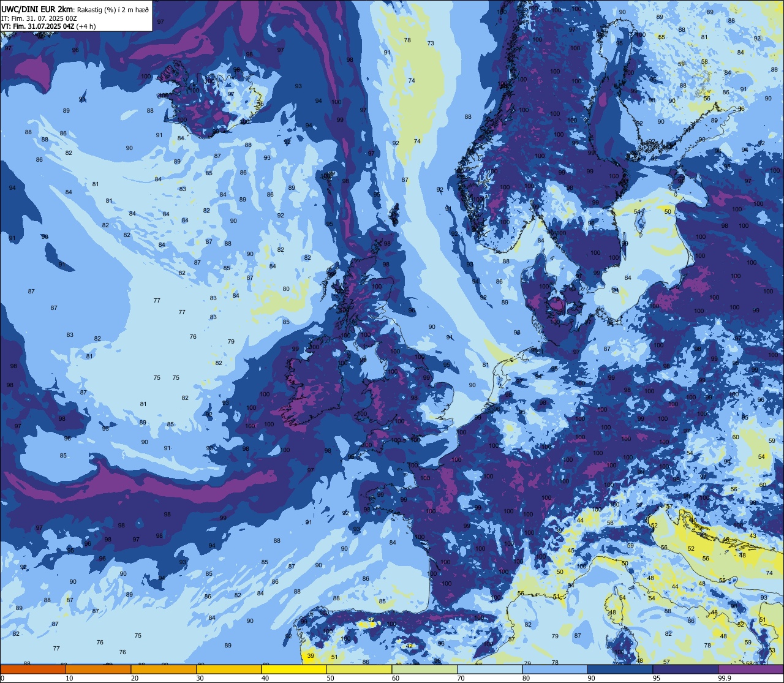Click the purple legend swatch above 99.9
Viewport: 784px width, 683px height.
(751, 669)
